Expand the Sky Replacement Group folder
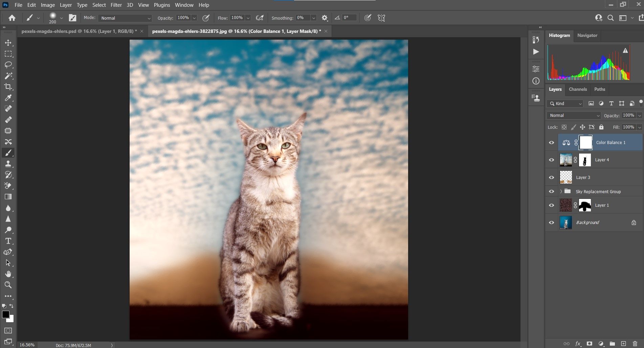Screen dimensions: 644x348 (561, 191)
